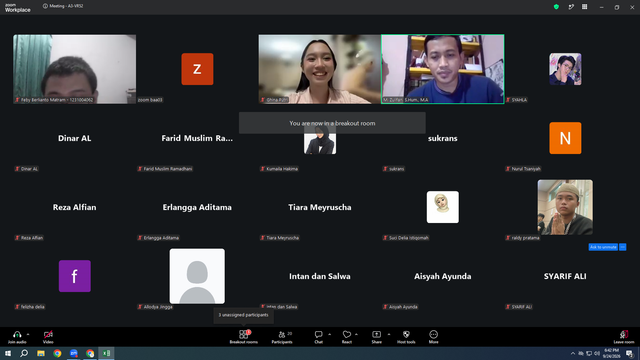Viewport: 640px width, 360px height.
Task: Open the Windows notification center
Action: [x=630, y=353]
